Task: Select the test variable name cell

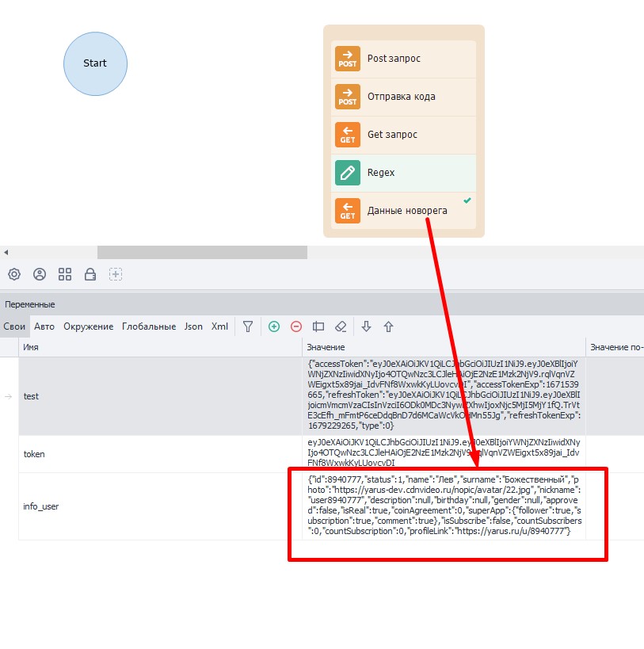Action: [x=161, y=396]
